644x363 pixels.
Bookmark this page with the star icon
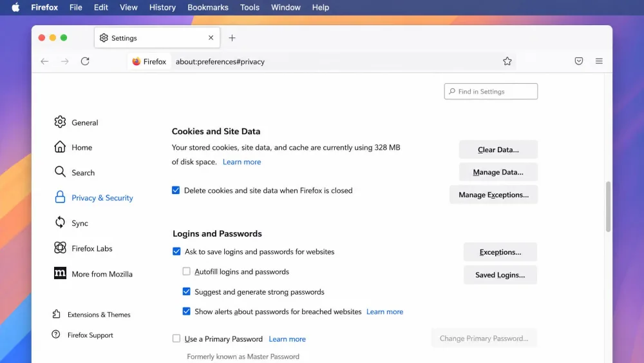click(x=507, y=61)
